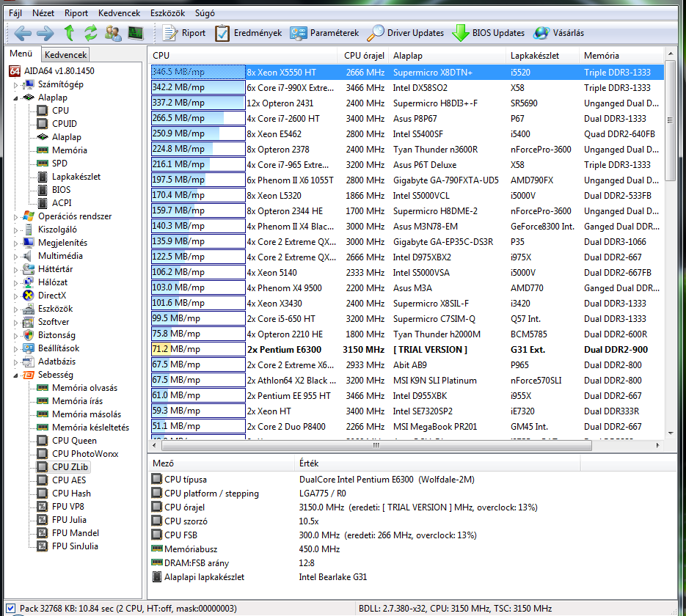Open the Riport menu
686x616 pixels.
[76, 13]
